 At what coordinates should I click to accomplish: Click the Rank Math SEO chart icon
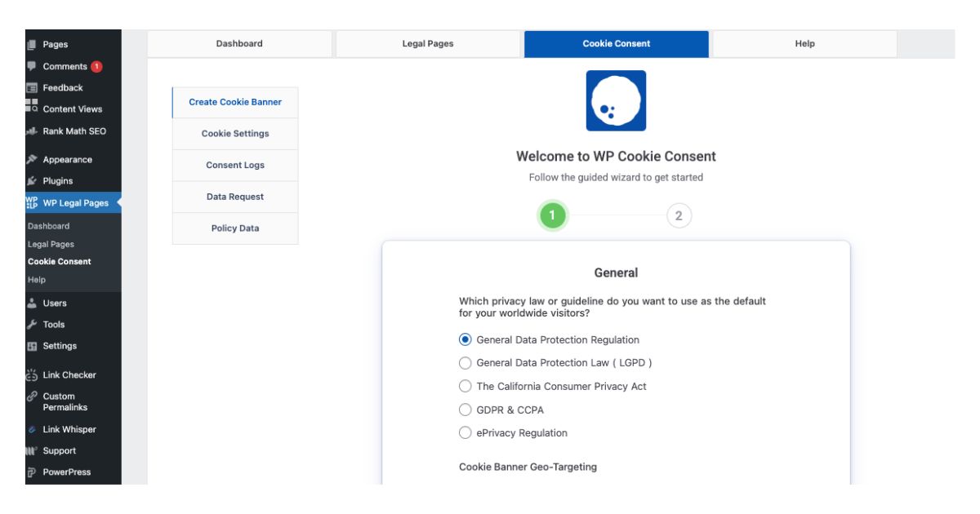(x=32, y=131)
